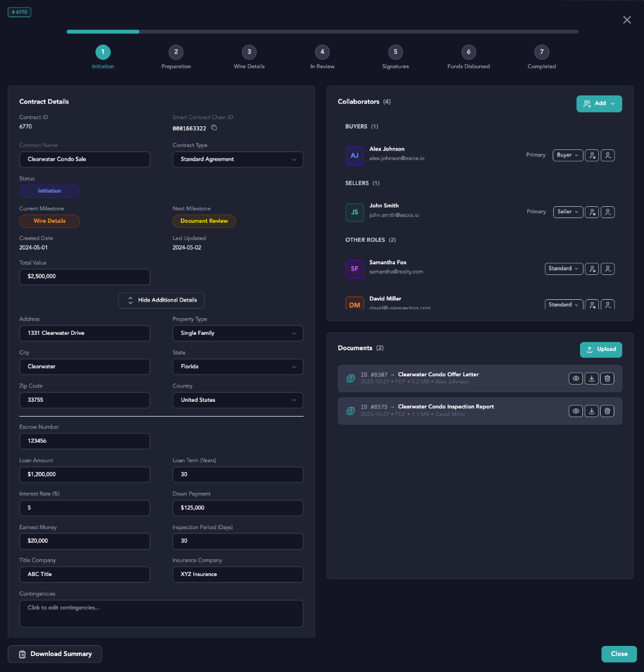Remove Samantha Fox from collaborators
Screen dimensions: 644x672
608,268
